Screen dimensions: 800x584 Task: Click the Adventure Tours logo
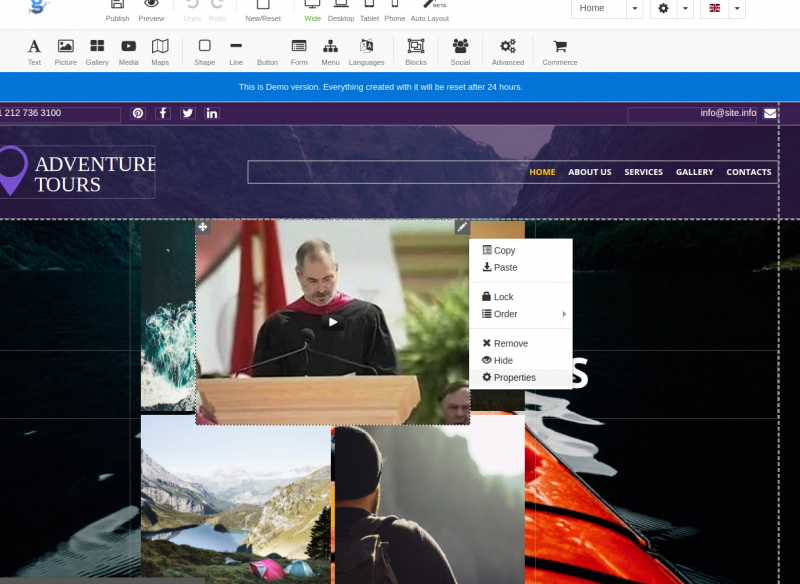pos(78,172)
